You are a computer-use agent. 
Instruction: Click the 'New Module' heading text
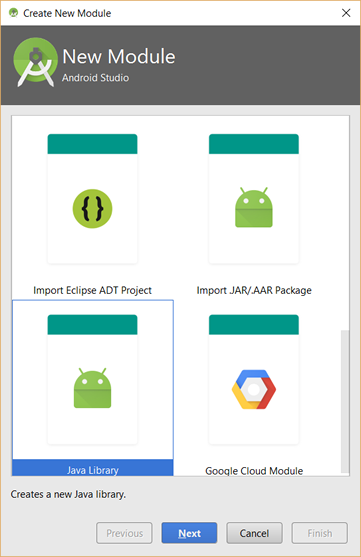(119, 56)
